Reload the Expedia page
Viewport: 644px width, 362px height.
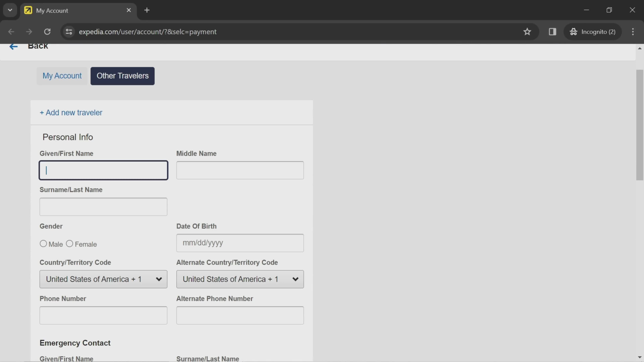pos(47,32)
